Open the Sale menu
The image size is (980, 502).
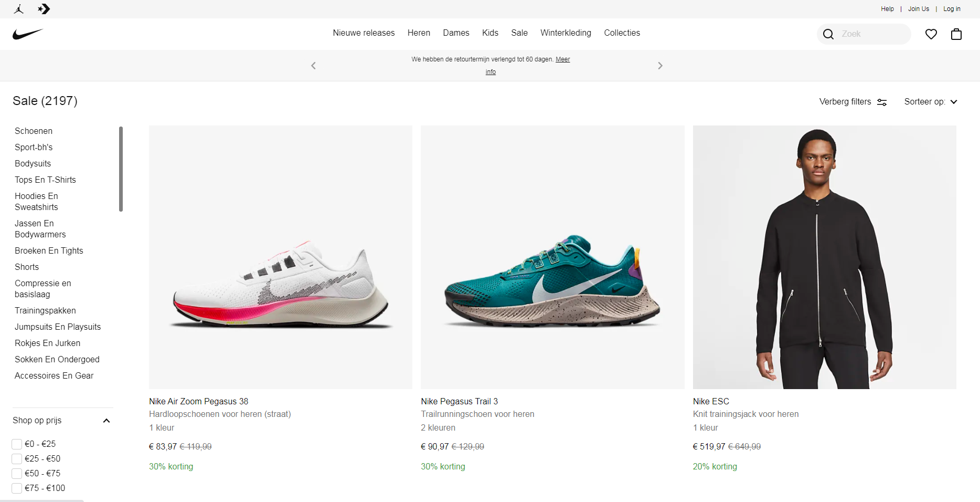coord(519,33)
